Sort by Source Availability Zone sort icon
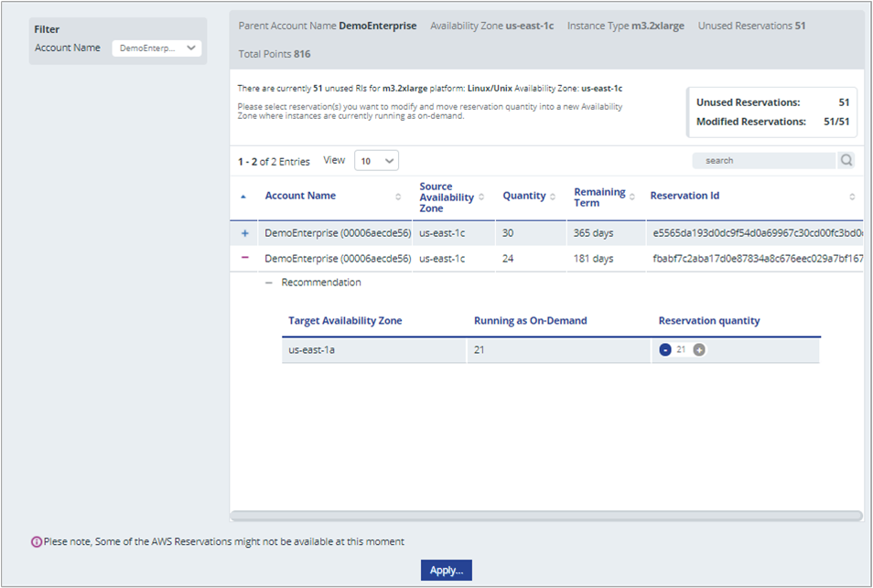873x588 pixels. pos(481,197)
